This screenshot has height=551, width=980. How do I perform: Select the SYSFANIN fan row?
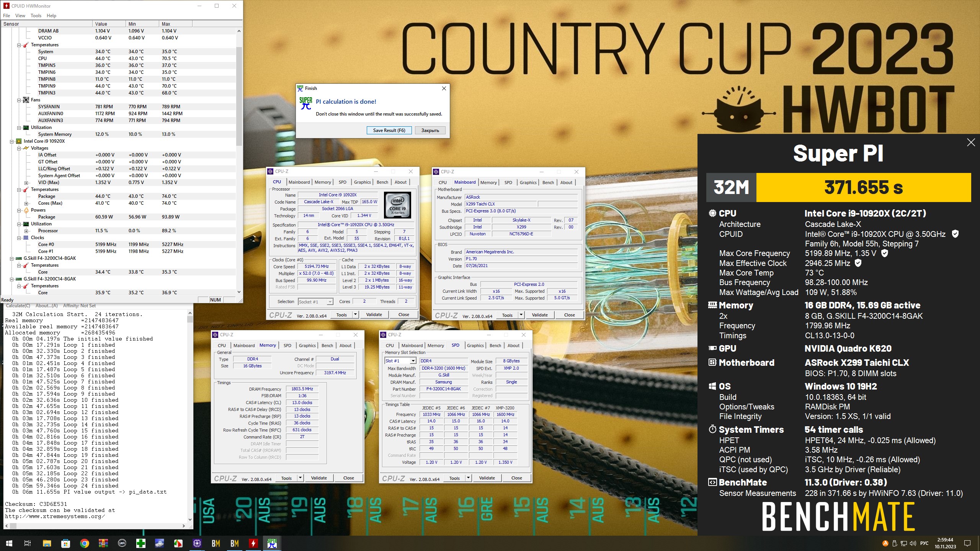[119, 107]
